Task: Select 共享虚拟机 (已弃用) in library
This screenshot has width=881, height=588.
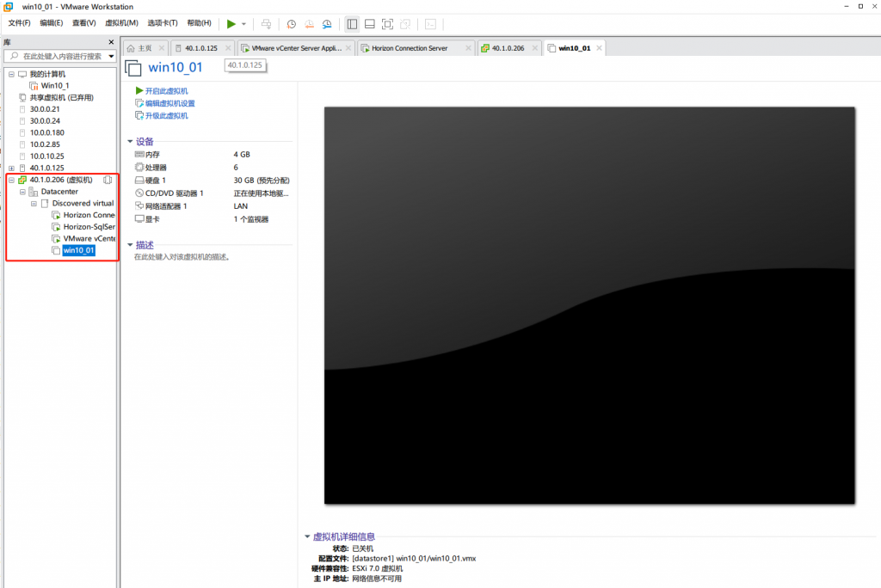Action: pos(61,98)
